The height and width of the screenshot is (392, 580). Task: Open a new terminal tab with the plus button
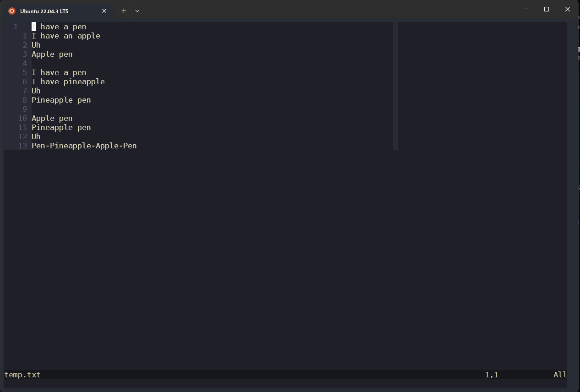point(123,11)
